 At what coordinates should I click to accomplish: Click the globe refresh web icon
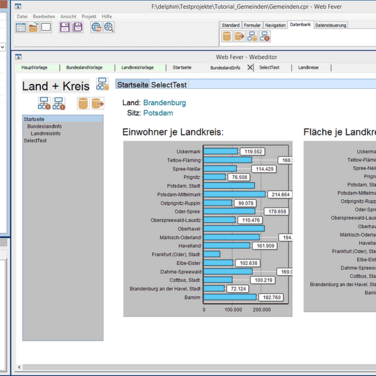pos(96,27)
